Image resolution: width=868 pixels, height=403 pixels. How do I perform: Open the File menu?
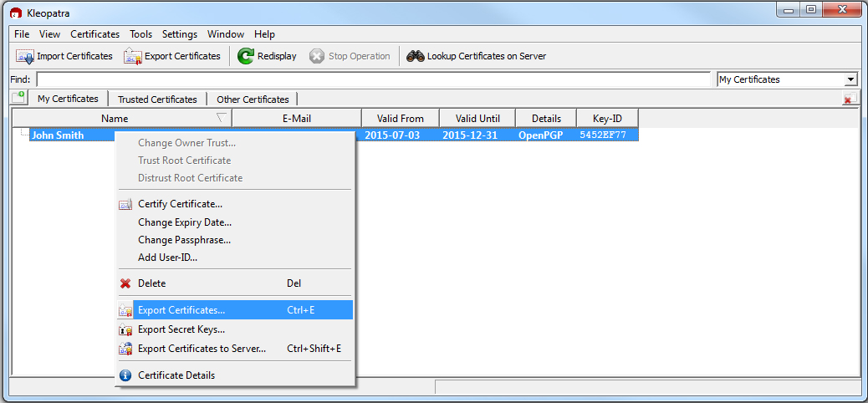[x=22, y=34]
